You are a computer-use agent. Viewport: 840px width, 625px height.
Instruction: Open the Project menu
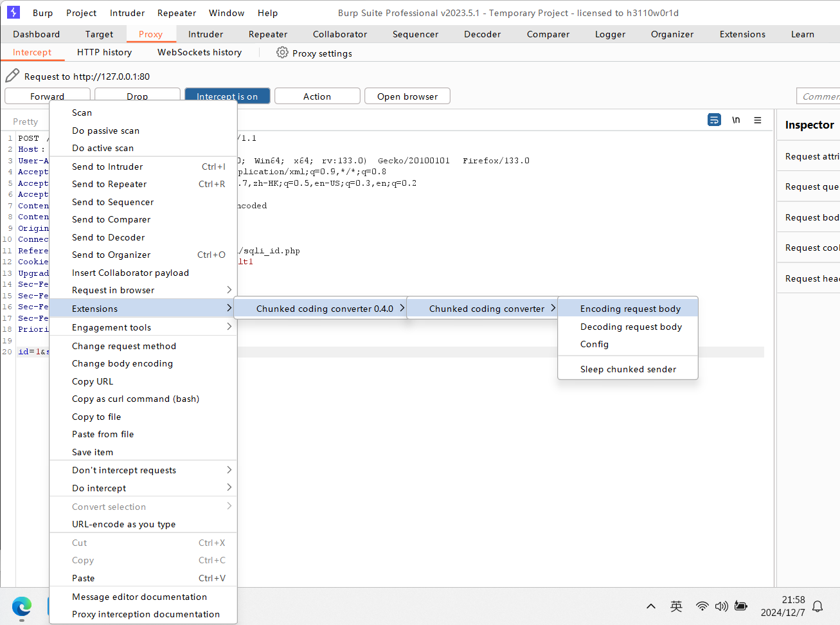click(x=82, y=13)
